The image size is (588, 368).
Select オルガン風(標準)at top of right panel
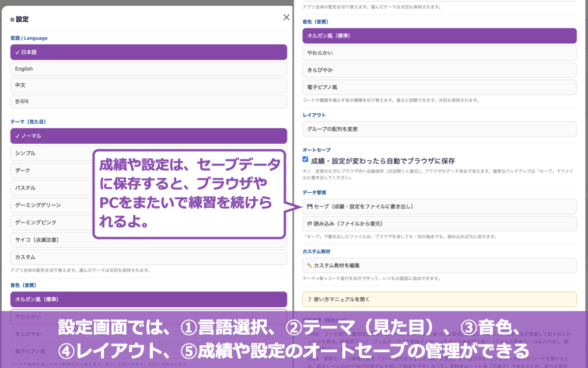439,36
